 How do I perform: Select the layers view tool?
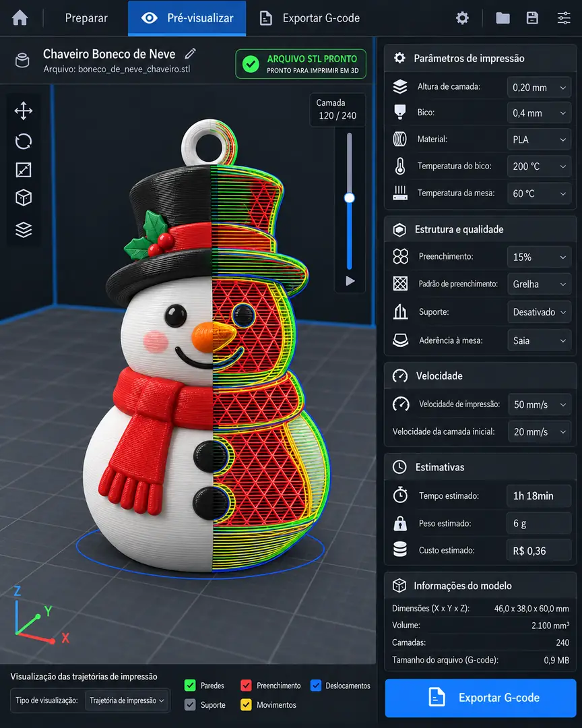click(23, 230)
